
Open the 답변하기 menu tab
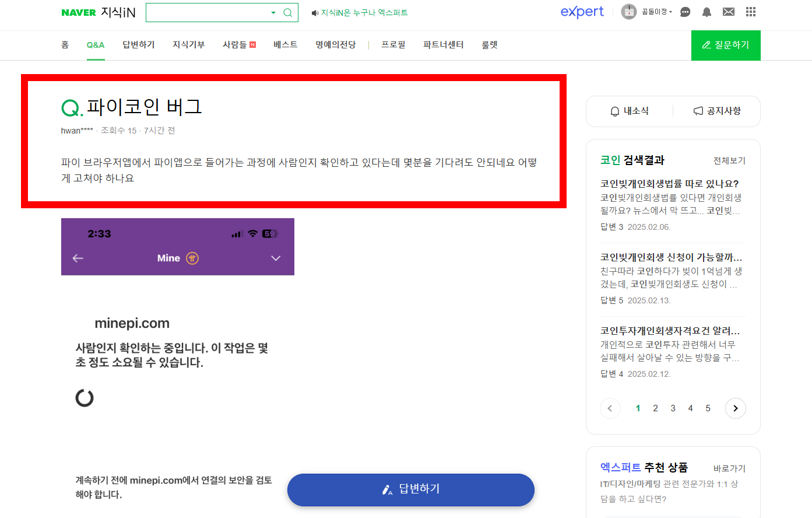click(x=139, y=45)
